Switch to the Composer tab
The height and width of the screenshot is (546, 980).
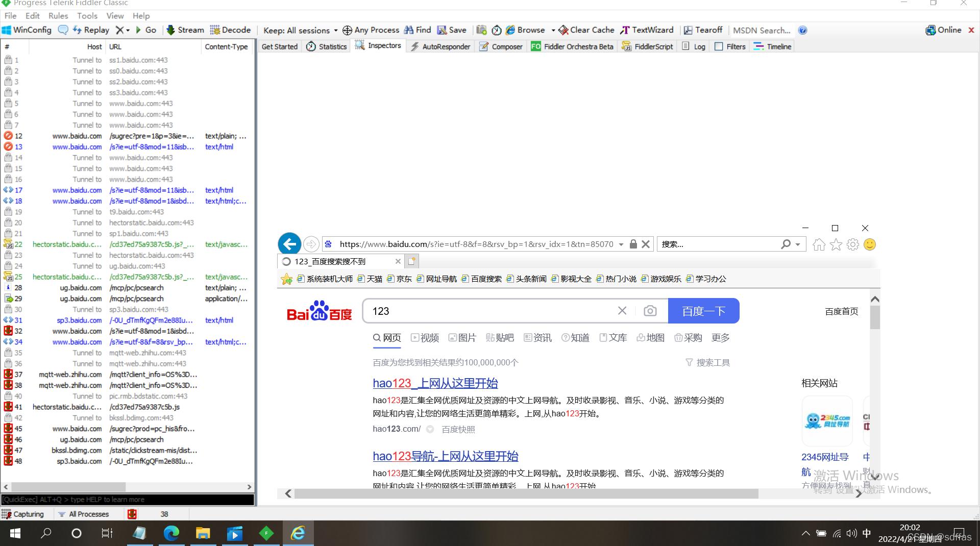(501, 46)
